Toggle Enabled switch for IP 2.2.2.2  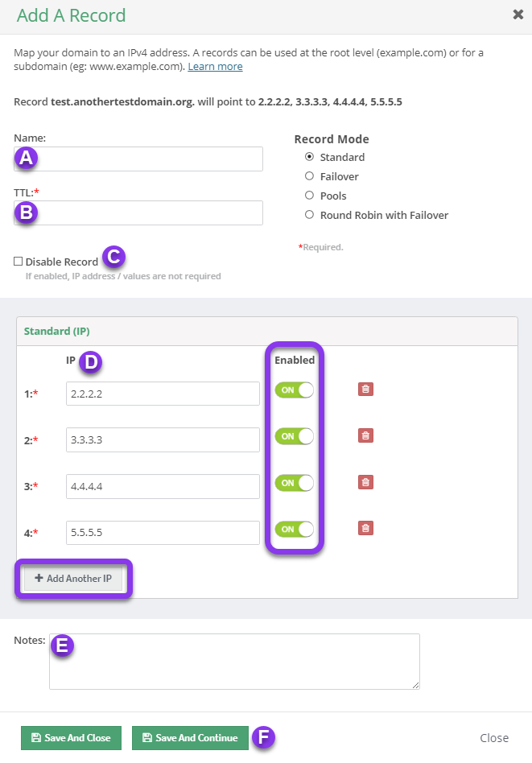[294, 390]
